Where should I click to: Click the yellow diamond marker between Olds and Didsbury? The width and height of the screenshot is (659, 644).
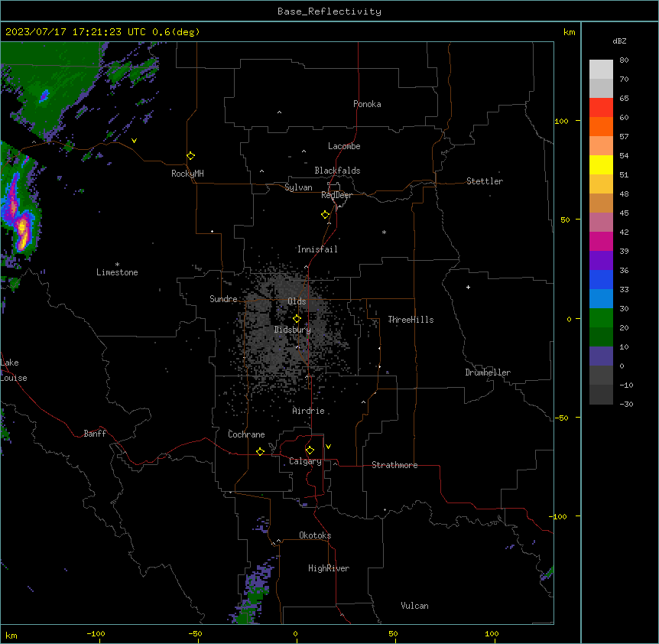click(x=297, y=319)
